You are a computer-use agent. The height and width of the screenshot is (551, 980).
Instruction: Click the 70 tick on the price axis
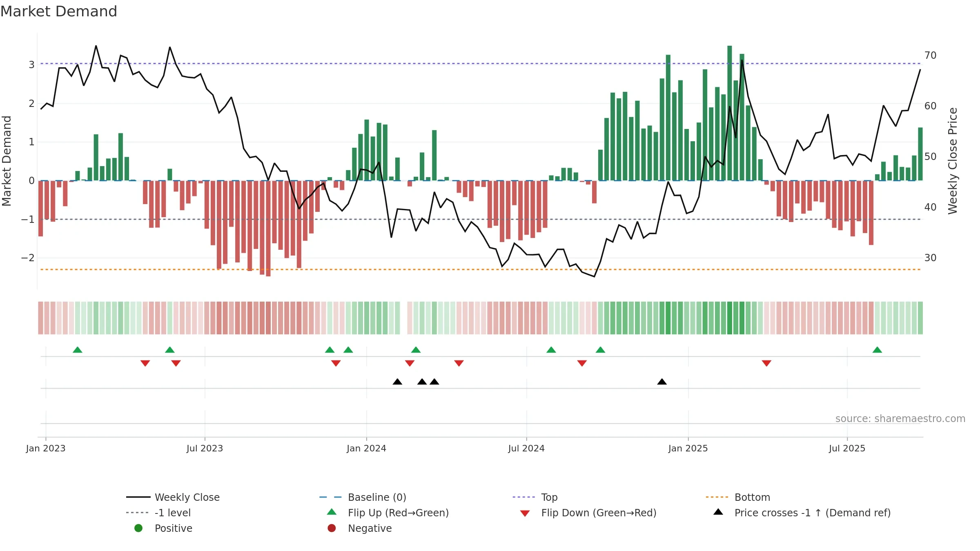(x=931, y=55)
